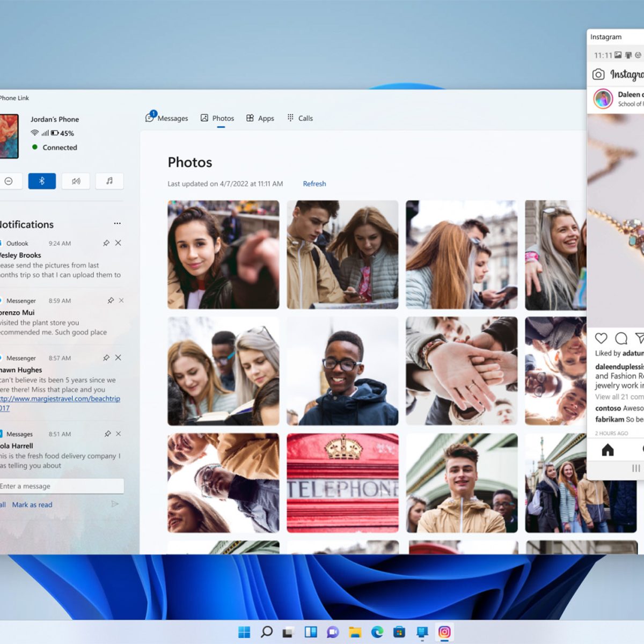Open Instagram camera icon

pos(598,74)
